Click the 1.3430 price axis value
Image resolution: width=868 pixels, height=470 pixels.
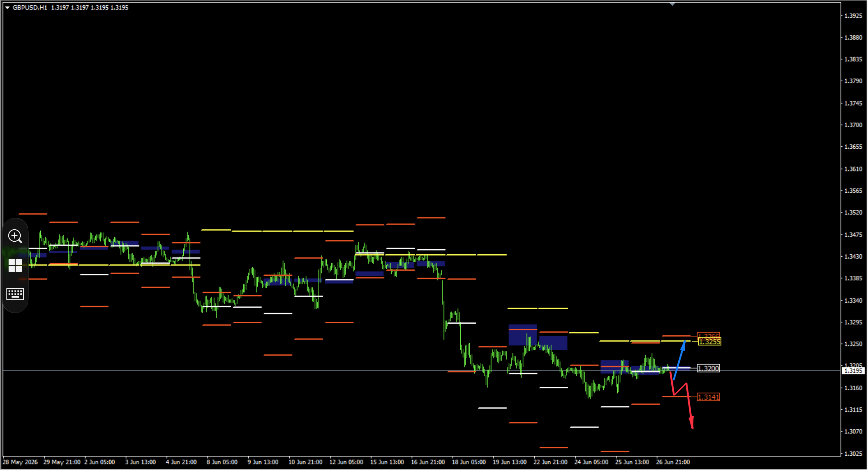click(853, 256)
